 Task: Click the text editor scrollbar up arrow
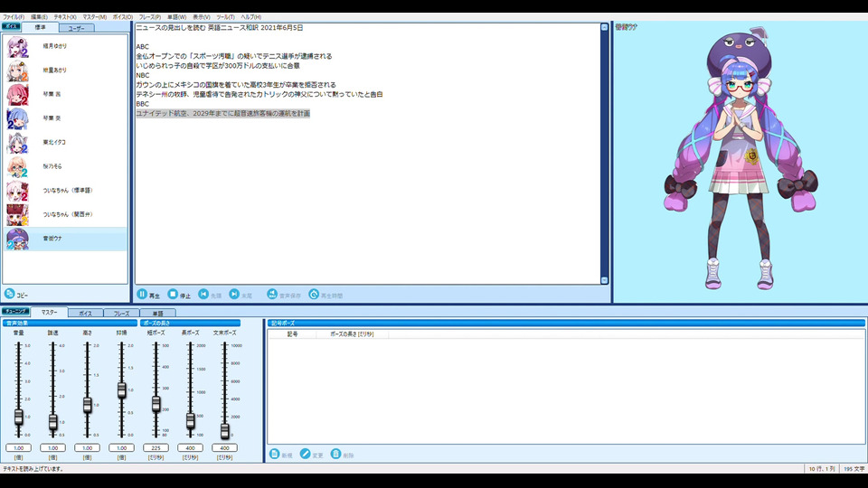tap(604, 27)
